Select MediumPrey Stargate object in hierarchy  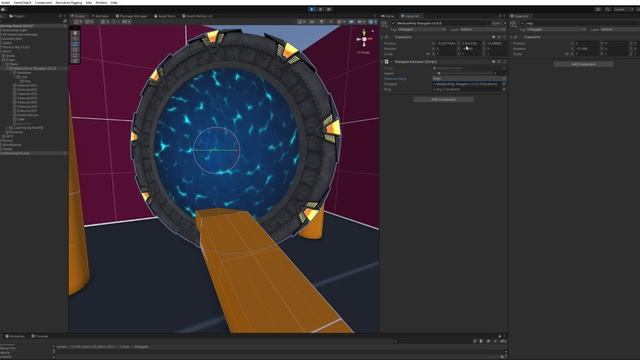pyautogui.click(x=35, y=69)
